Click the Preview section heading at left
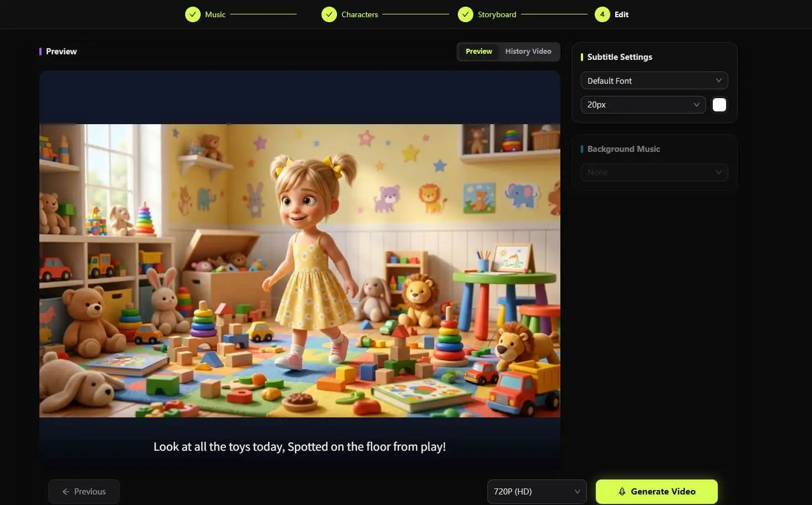812x505 pixels. (x=62, y=52)
